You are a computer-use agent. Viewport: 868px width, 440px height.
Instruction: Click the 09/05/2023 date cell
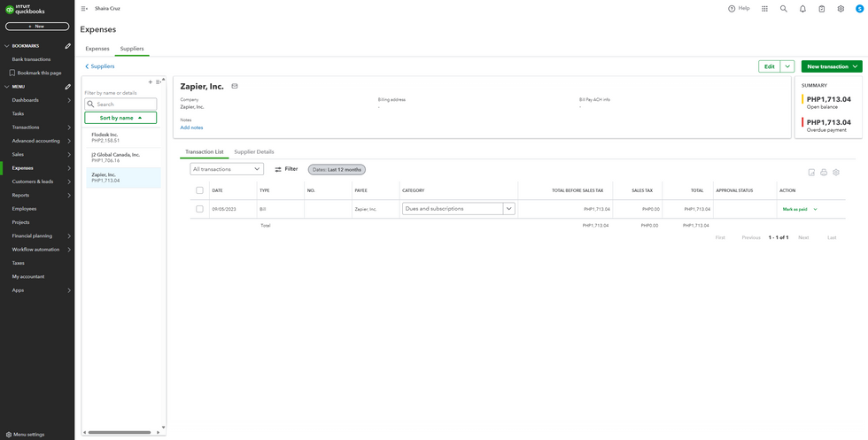pos(223,209)
